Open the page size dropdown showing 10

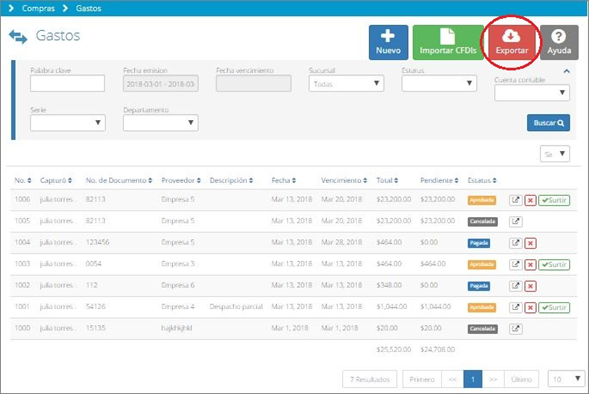click(x=566, y=379)
